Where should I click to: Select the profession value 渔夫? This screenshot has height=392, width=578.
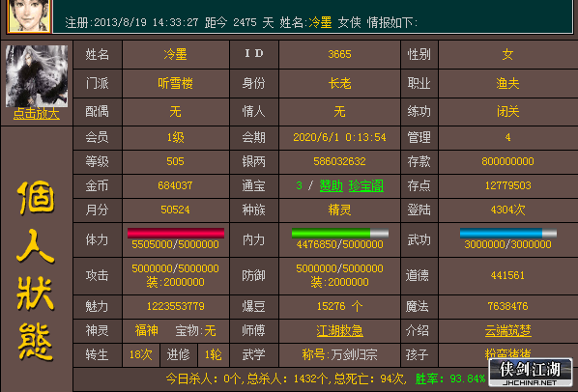[x=508, y=84]
